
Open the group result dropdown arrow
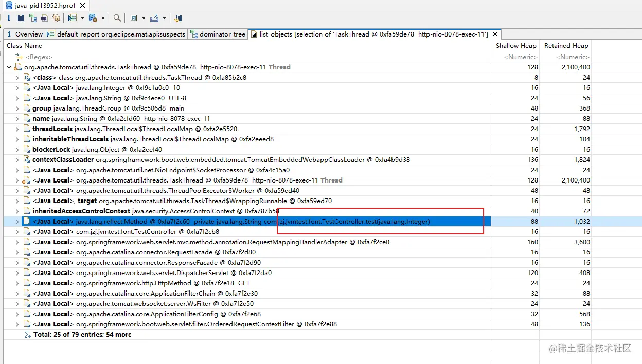[x=144, y=18]
